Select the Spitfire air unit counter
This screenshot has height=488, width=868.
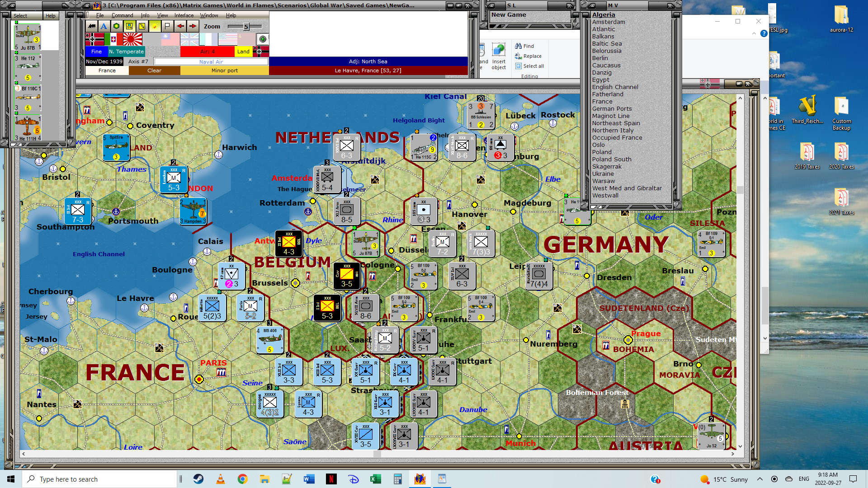[116, 147]
